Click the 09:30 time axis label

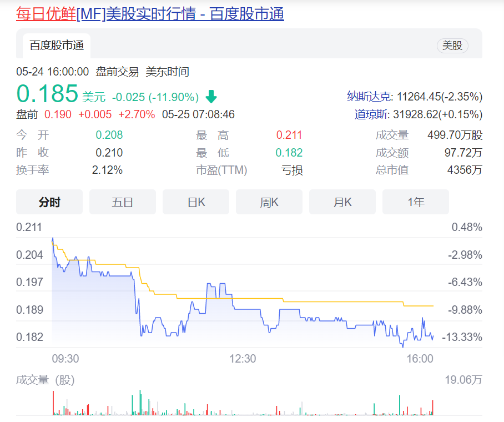[x=65, y=358]
